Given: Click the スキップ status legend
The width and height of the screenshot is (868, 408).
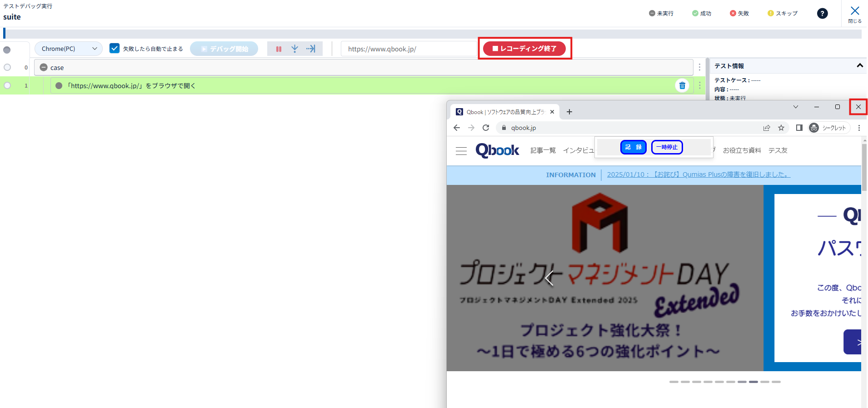Looking at the screenshot, I should [783, 14].
